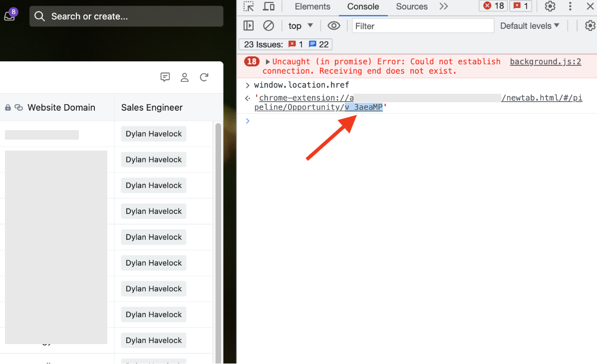This screenshot has height=364, width=597.
Task: Switch to the Elements tab
Action: pos(312,7)
